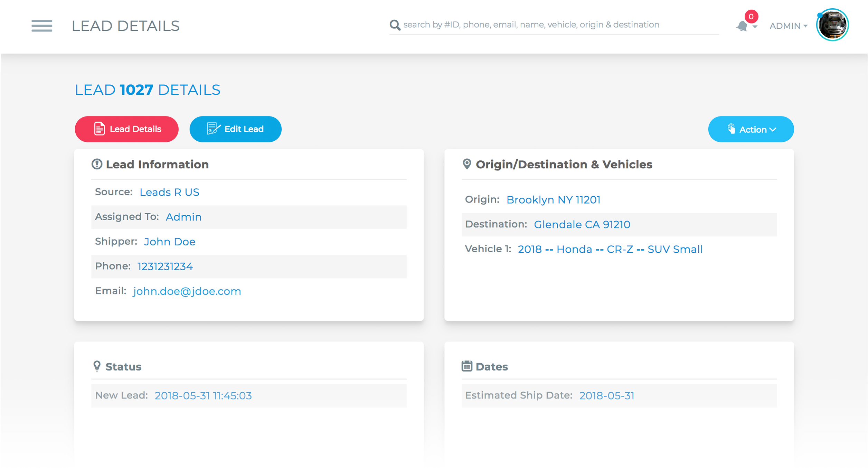
Task: Click the red notification count badge
Action: click(751, 16)
